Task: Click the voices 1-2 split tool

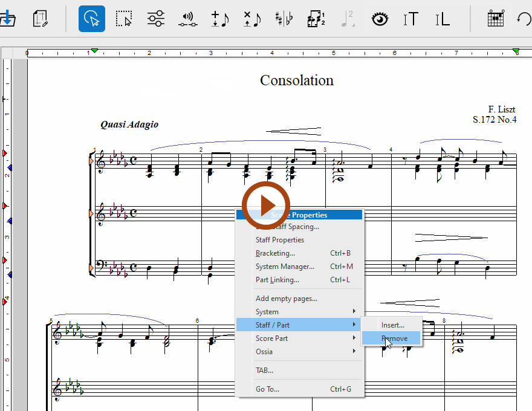Action: pyautogui.click(x=316, y=19)
